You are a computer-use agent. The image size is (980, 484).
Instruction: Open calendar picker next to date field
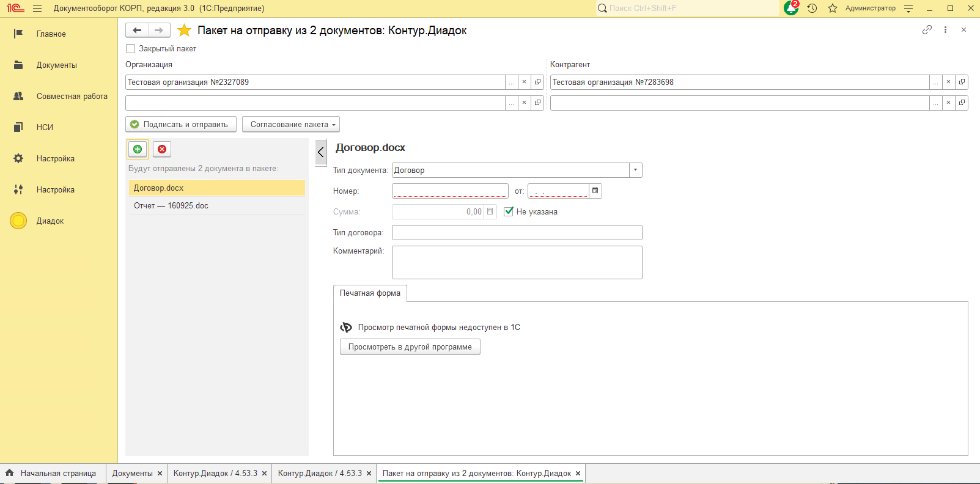tap(595, 191)
